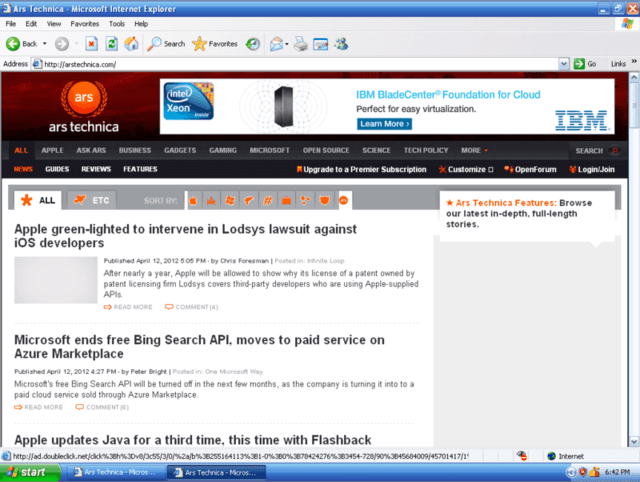The image size is (640, 482).
Task: Sort by shield tech policy icon
Action: pos(324,200)
